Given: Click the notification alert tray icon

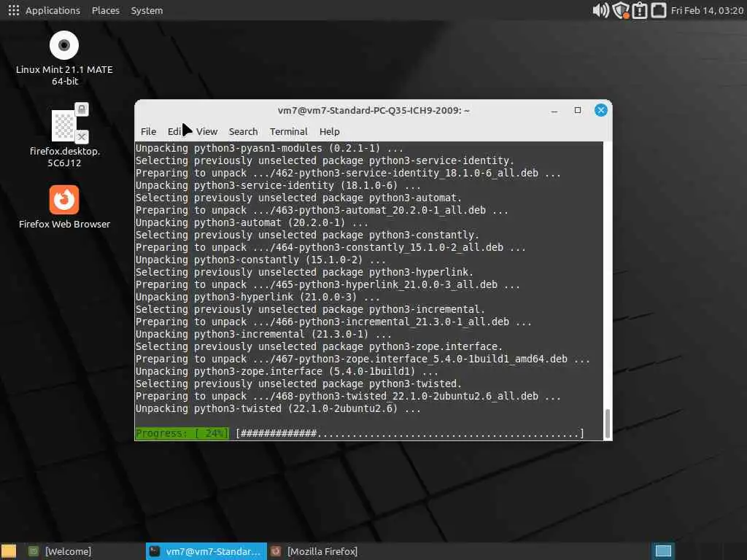Looking at the screenshot, I should [639, 10].
